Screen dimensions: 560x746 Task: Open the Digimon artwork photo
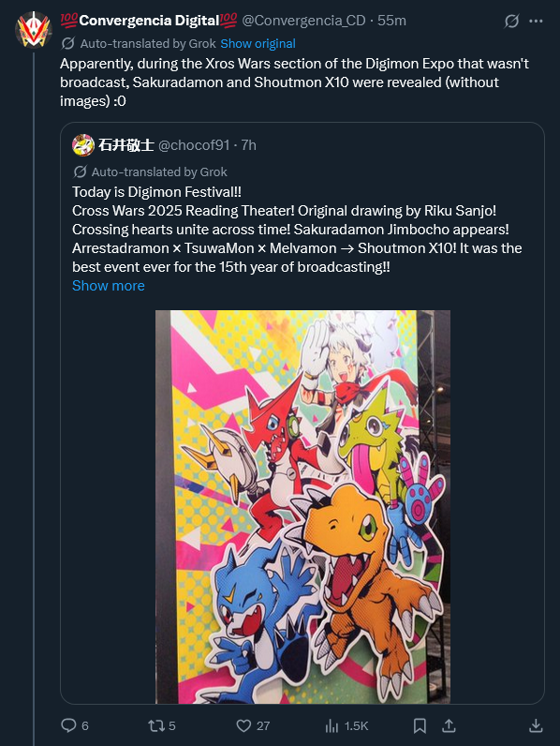302,507
